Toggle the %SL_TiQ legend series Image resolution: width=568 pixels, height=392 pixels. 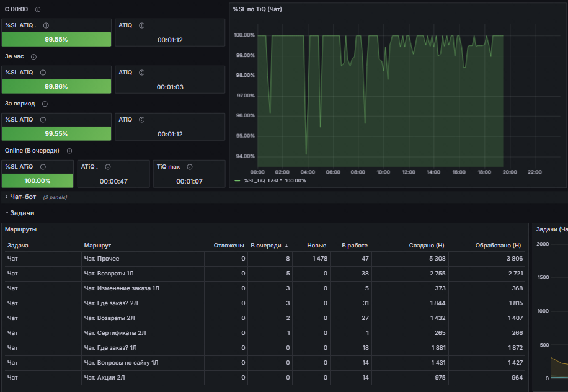pyautogui.click(x=254, y=180)
